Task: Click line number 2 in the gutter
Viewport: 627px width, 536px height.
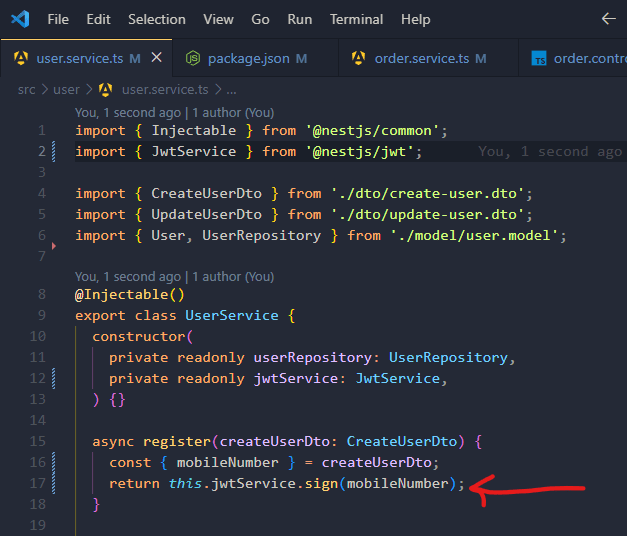Action: 42,152
